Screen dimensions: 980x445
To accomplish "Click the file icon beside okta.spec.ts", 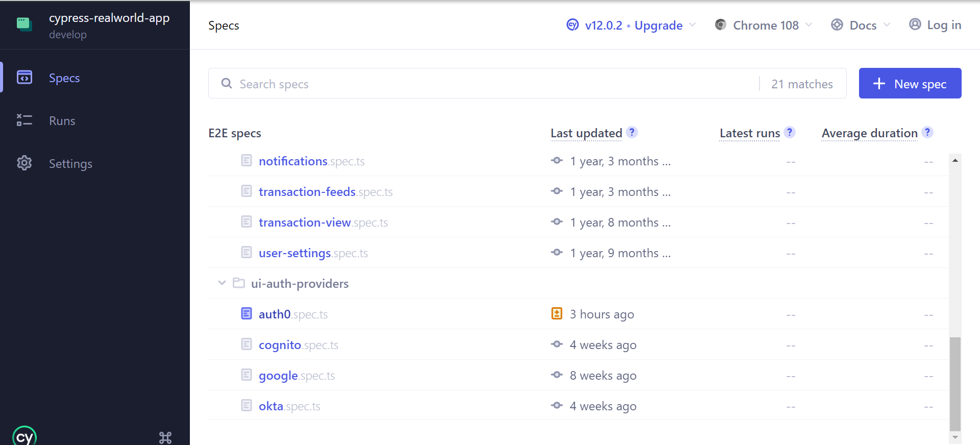I will (247, 406).
